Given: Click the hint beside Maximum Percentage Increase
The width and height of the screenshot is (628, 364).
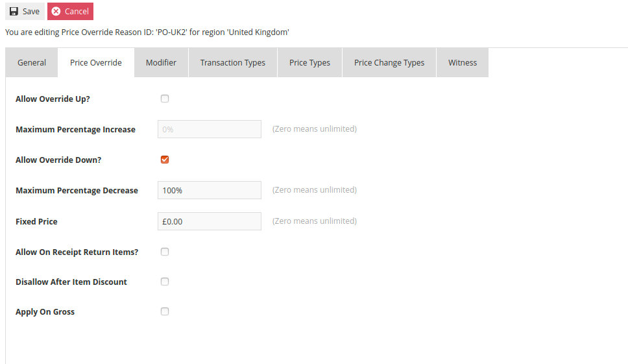Looking at the screenshot, I should click(315, 129).
